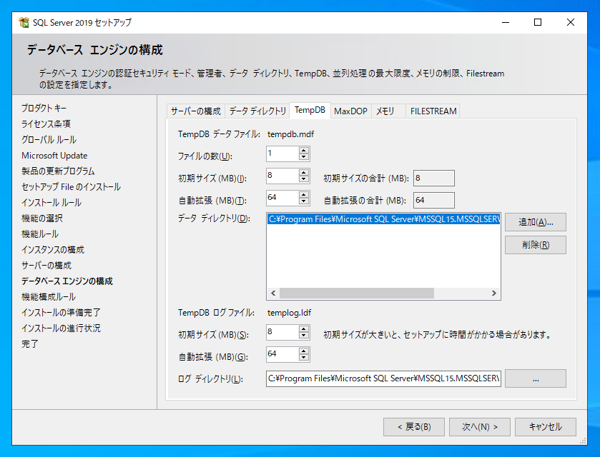Minimize the SQL Server setup window

(505, 23)
